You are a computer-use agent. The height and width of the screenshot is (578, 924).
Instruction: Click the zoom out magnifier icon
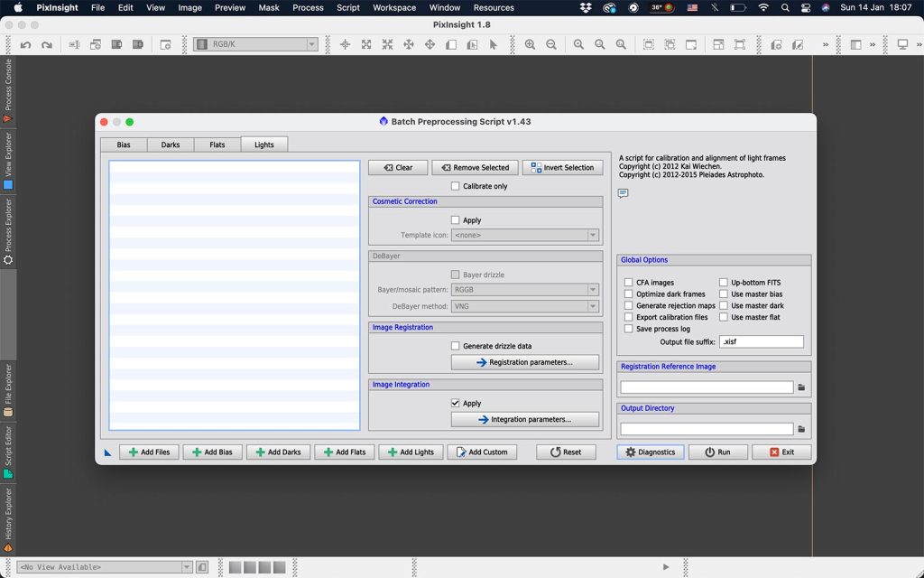pyautogui.click(x=551, y=44)
